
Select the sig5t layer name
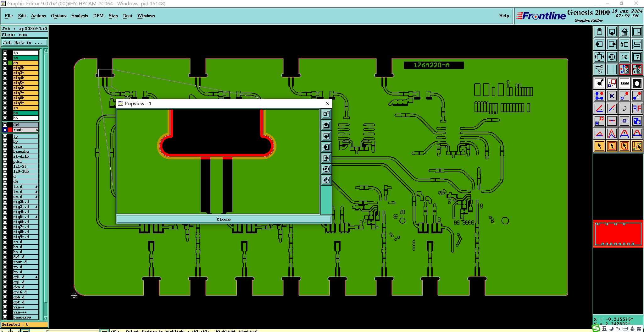click(26, 83)
